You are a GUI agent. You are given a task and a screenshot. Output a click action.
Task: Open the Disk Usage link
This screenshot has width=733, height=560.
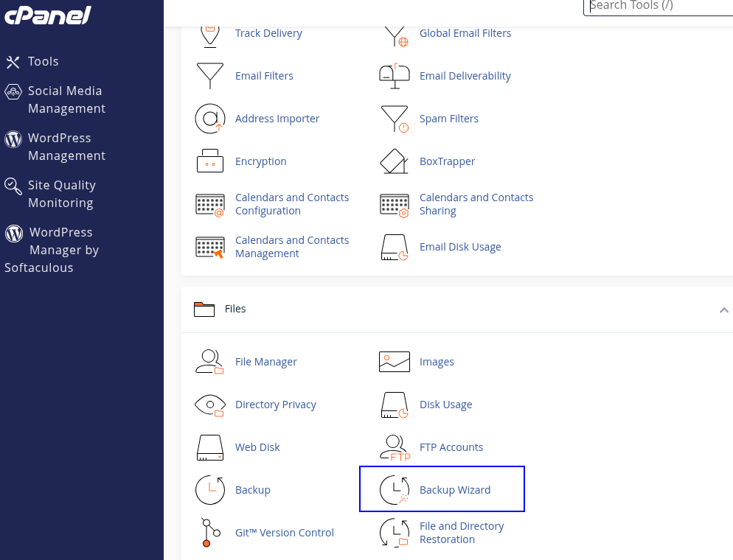[x=445, y=405]
